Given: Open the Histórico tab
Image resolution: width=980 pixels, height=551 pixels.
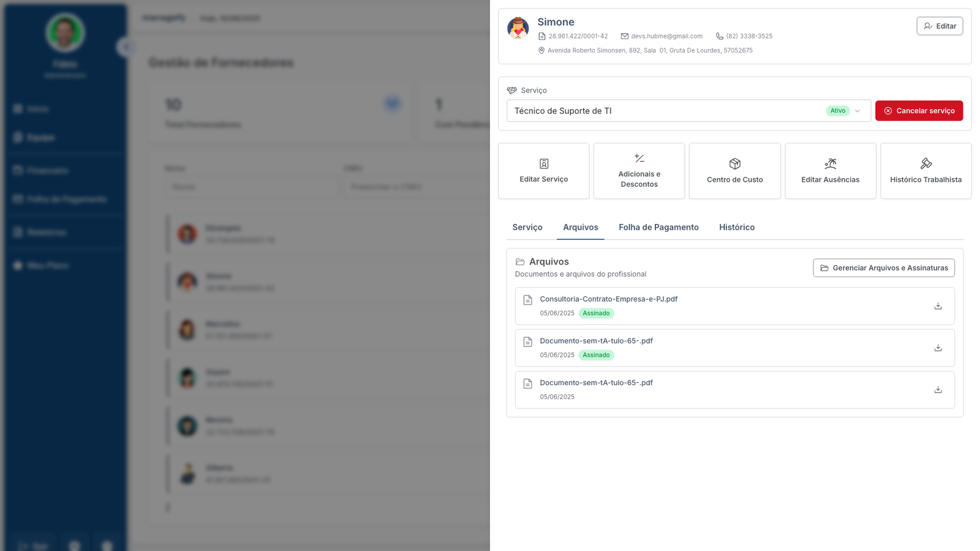Looking at the screenshot, I should [x=737, y=227].
